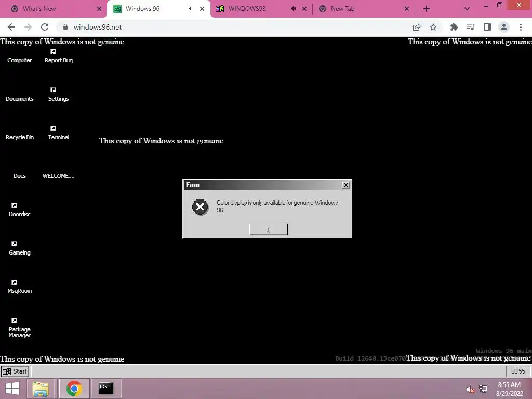Open the Extensions puzzle icon
The height and width of the screenshot is (399, 532).
[454, 27]
